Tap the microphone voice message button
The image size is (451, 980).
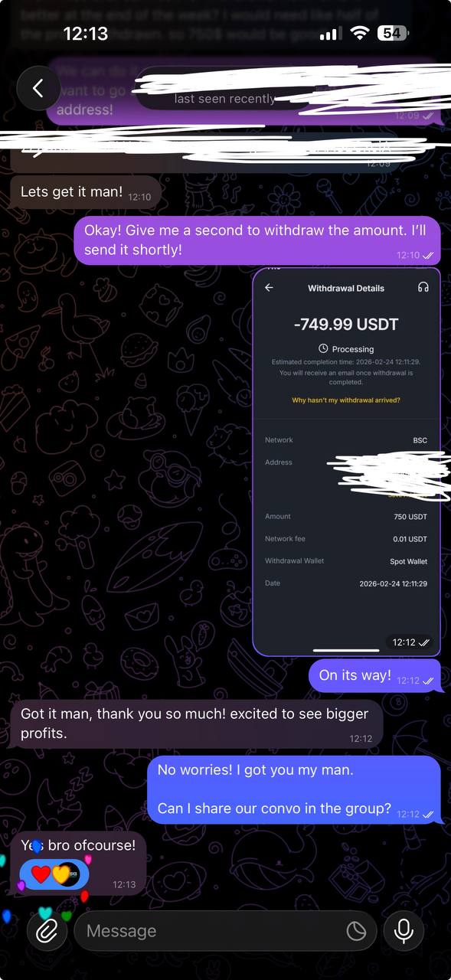pos(404,931)
